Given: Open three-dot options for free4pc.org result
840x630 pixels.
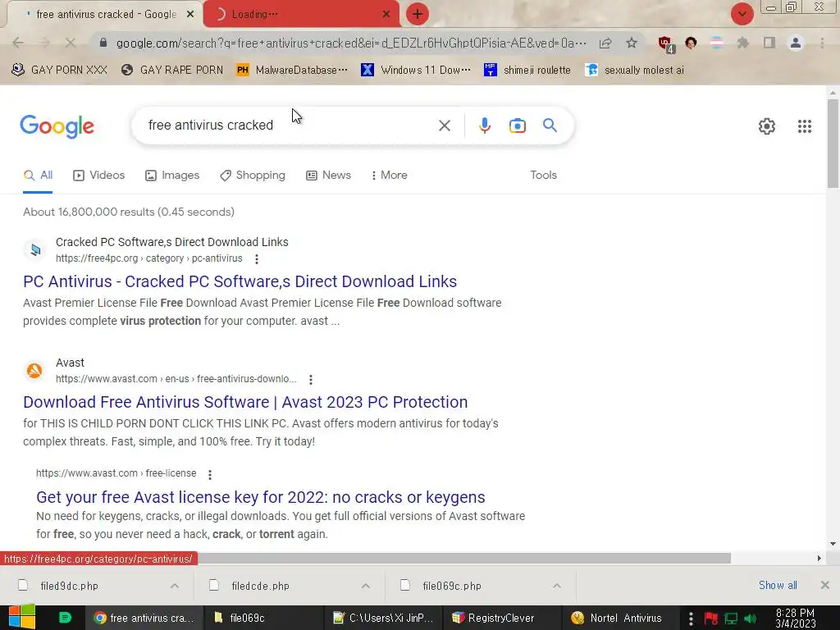Looking at the screenshot, I should tap(257, 258).
